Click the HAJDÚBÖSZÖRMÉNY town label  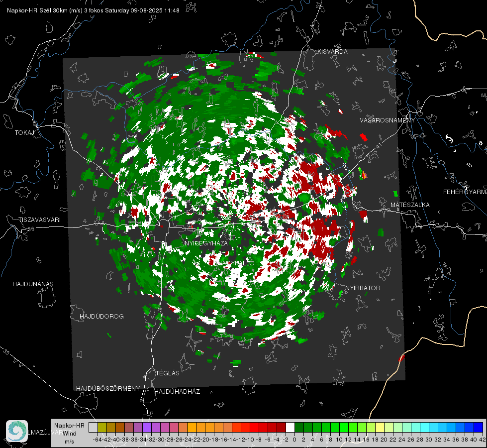click(108, 389)
